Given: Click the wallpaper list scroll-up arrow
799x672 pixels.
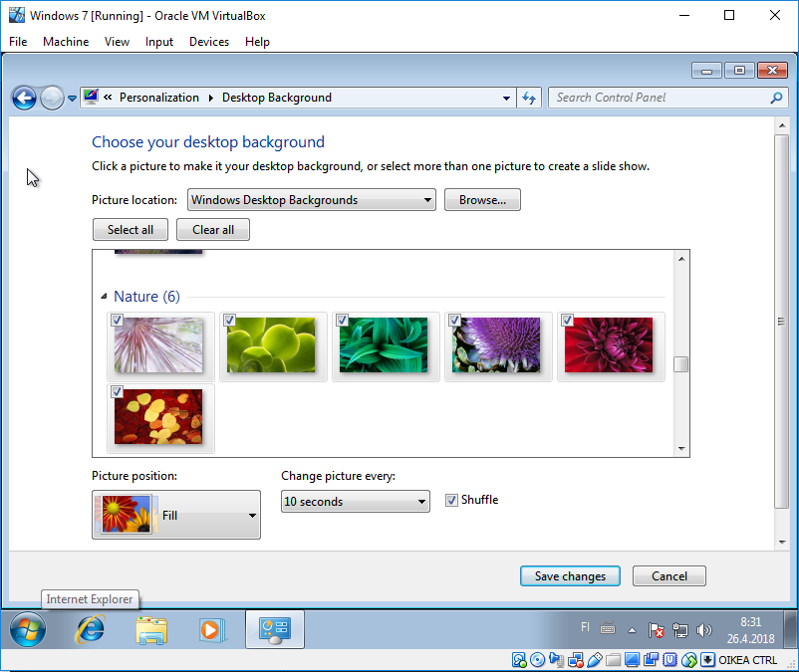Looking at the screenshot, I should pos(681,259).
